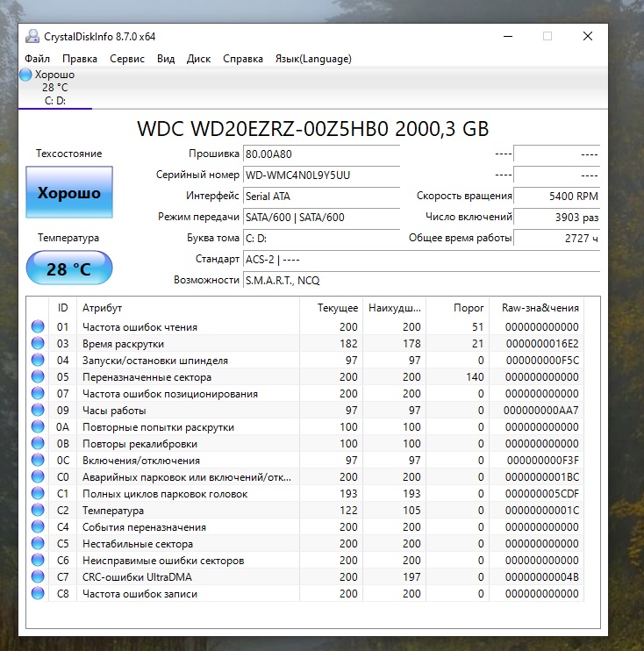
Task: Click the Текущее column header
Action: (332, 308)
